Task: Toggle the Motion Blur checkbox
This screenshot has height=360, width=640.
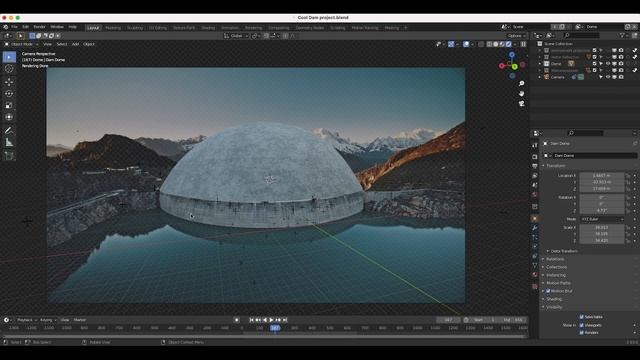Action: coord(548,291)
